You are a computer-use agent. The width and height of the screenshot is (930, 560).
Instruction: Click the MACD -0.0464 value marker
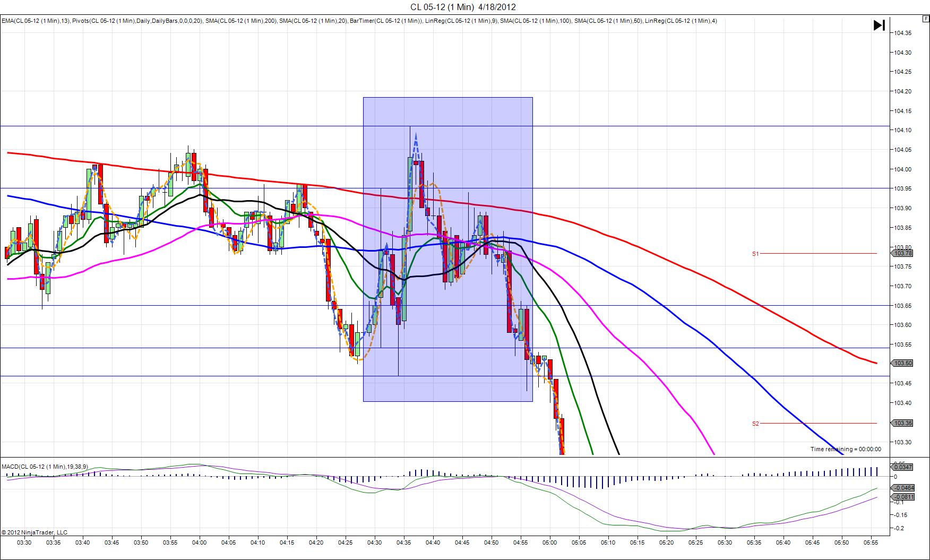[902, 488]
